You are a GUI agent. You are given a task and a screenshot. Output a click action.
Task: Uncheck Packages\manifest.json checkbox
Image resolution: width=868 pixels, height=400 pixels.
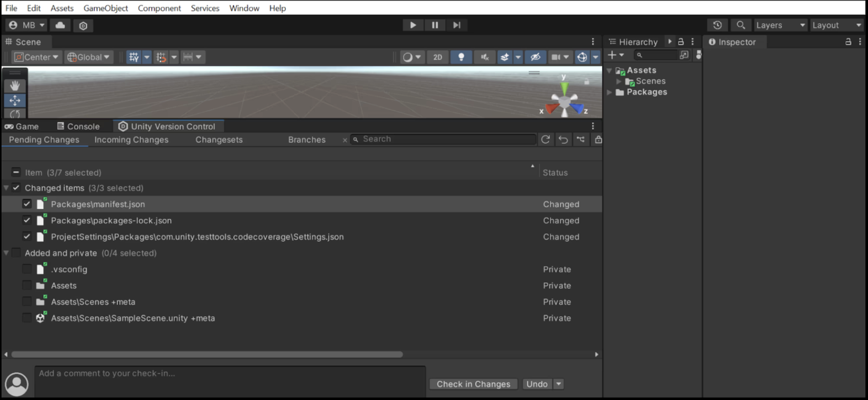click(27, 204)
